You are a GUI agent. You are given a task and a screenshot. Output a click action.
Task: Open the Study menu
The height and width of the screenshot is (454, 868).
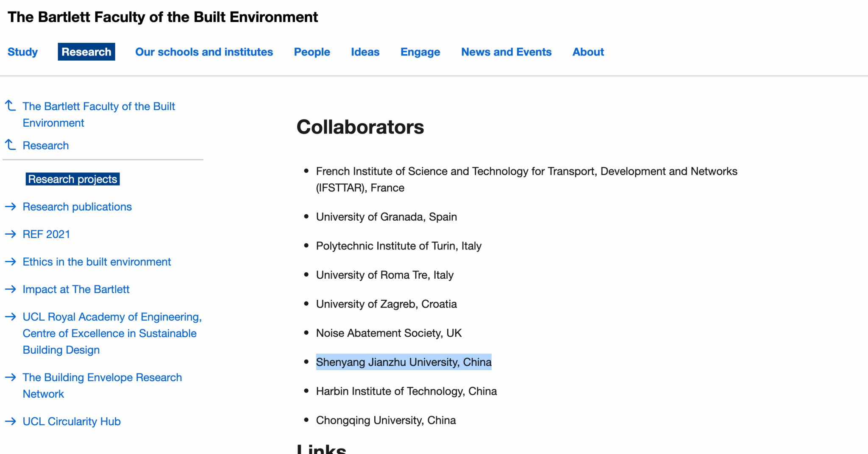22,52
